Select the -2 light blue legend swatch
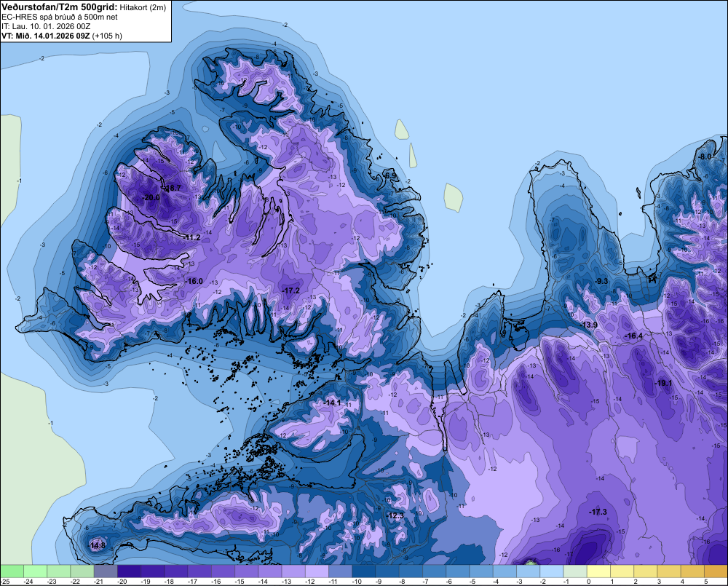The width and height of the screenshot is (728, 586). coord(551,571)
